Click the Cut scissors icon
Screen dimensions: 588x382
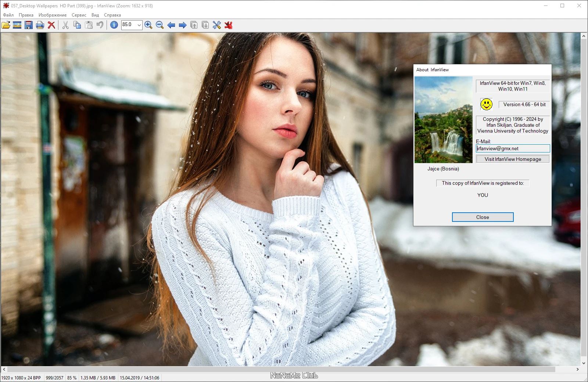click(65, 25)
